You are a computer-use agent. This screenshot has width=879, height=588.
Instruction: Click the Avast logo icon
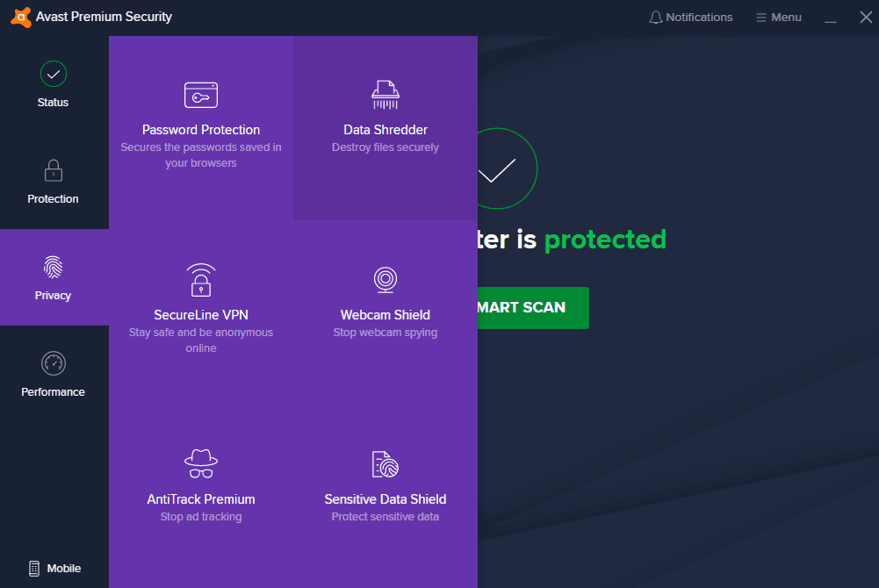point(20,17)
